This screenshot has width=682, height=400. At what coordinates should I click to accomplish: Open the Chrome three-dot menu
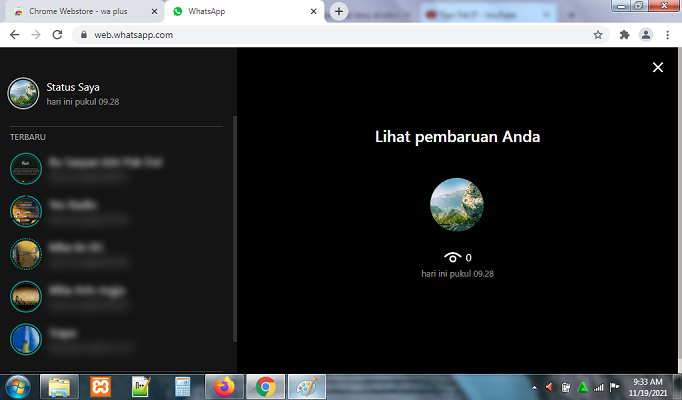[668, 35]
